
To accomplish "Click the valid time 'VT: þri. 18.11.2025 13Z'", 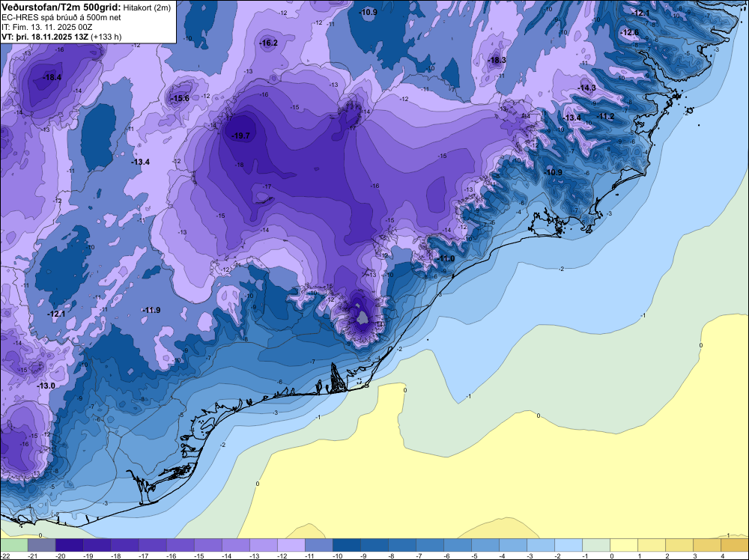I will 46,37.
